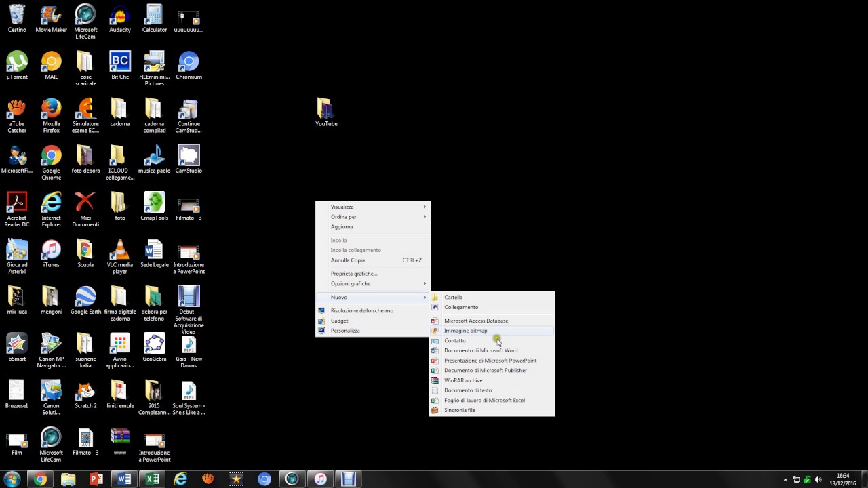Select the Miei Documenti desktop icon
The image size is (868, 488).
85,209
